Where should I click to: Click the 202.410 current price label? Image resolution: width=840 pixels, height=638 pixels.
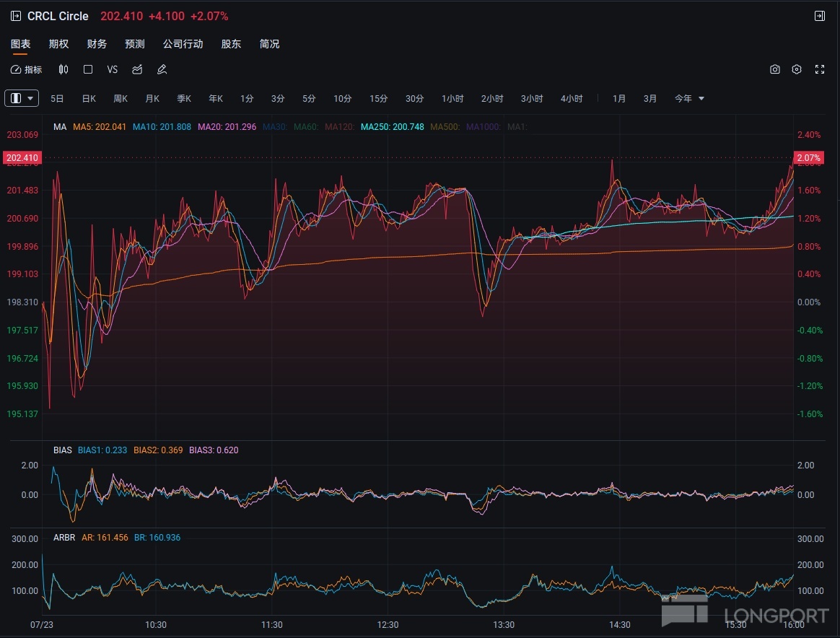click(22, 157)
